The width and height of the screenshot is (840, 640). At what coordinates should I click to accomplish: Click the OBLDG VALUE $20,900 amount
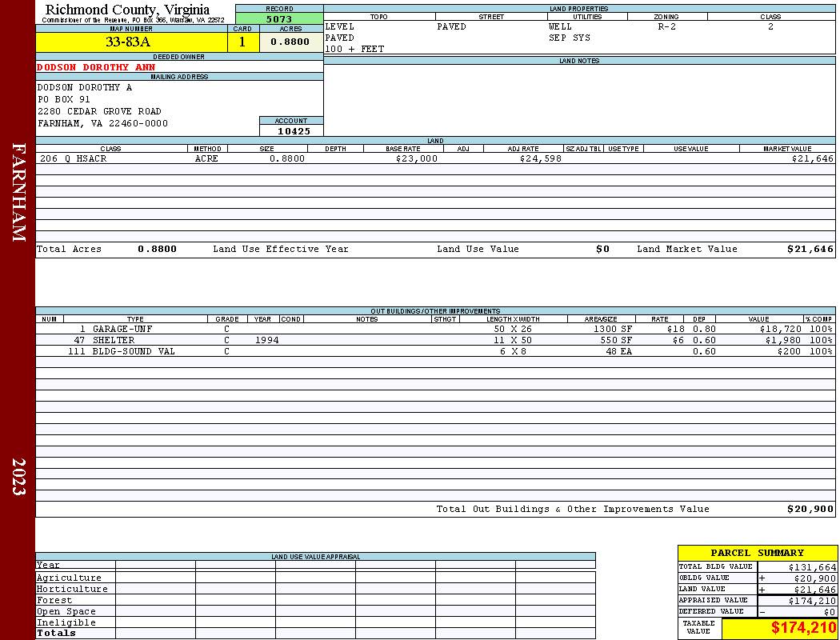pos(815,578)
